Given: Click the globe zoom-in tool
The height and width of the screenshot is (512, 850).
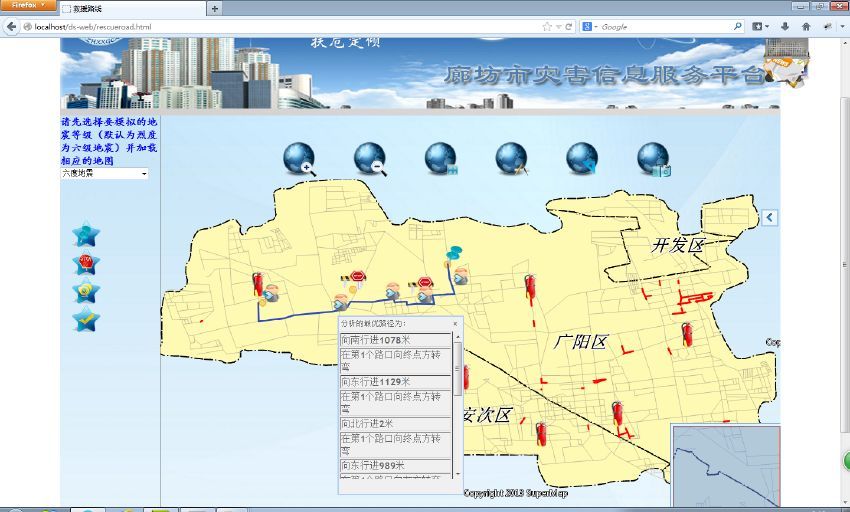Looking at the screenshot, I should click(x=299, y=159).
